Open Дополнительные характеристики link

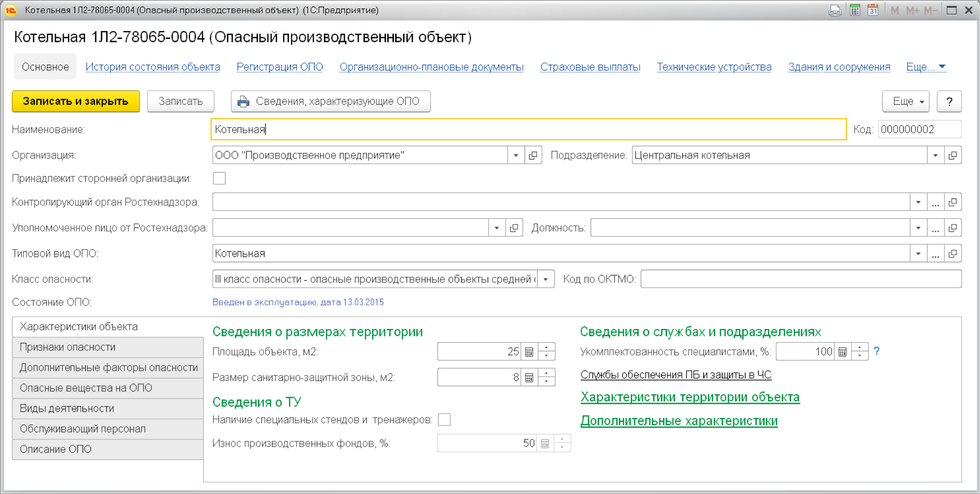(x=679, y=421)
